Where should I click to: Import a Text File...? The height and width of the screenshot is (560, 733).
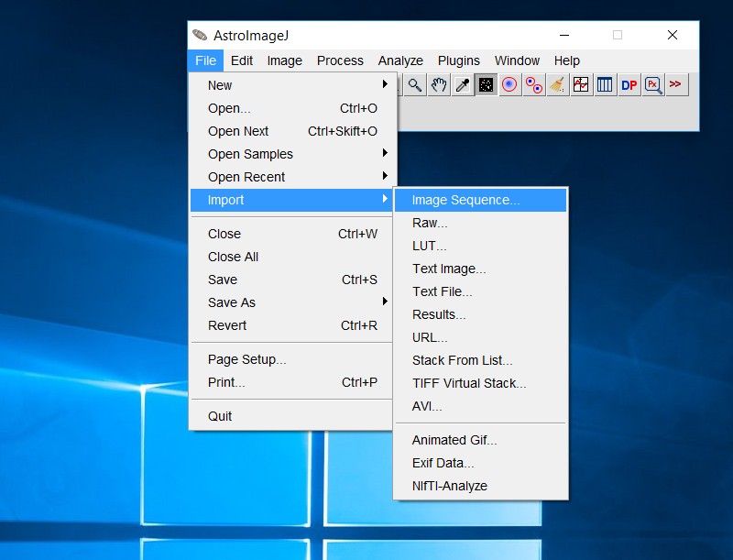[480, 291]
